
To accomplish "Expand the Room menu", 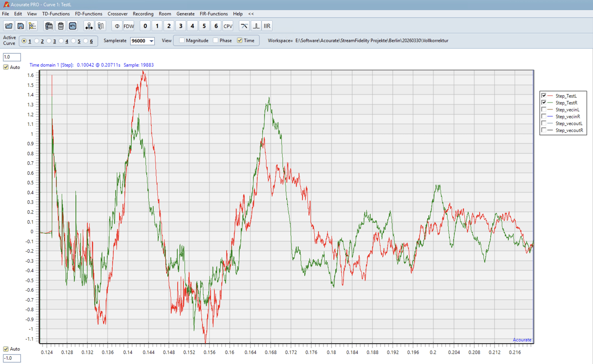I will coord(165,14).
